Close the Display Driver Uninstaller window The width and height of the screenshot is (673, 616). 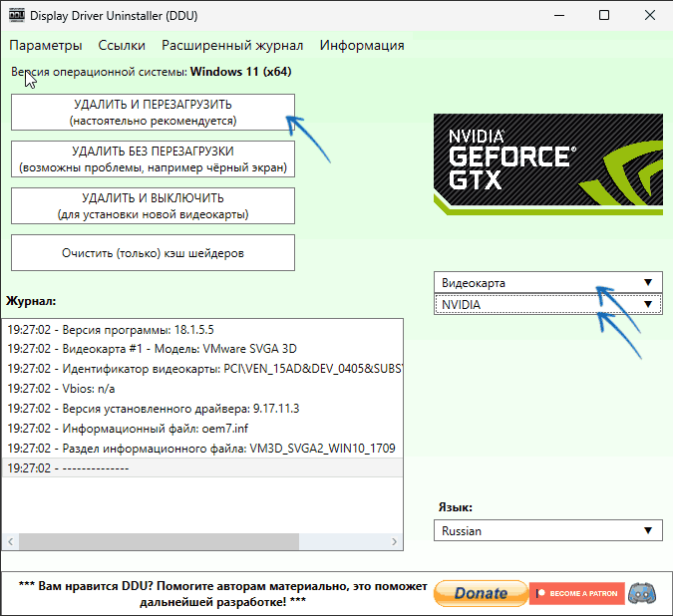(x=650, y=15)
